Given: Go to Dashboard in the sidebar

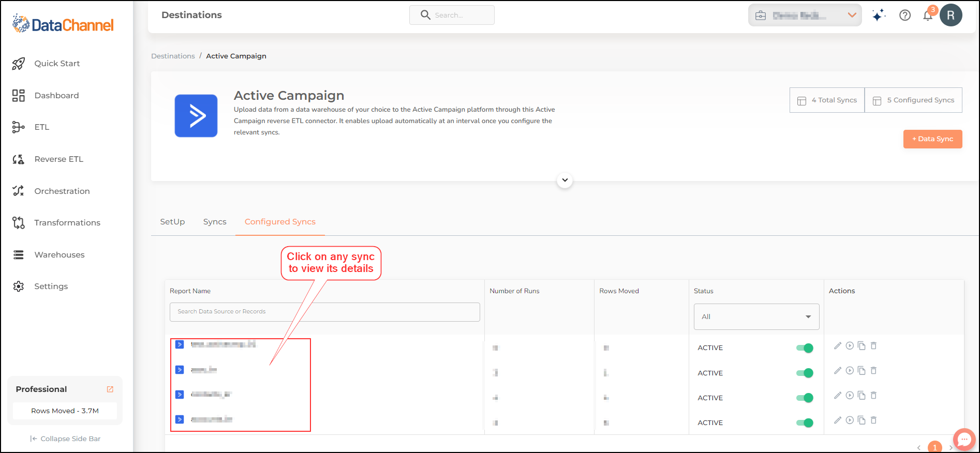Looking at the screenshot, I should (56, 96).
